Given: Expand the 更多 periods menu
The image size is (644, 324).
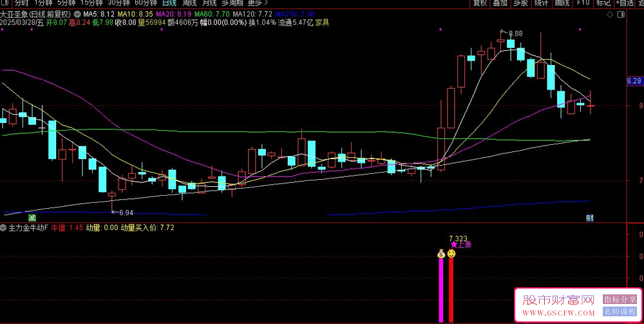Looking at the screenshot, I should [258, 3].
